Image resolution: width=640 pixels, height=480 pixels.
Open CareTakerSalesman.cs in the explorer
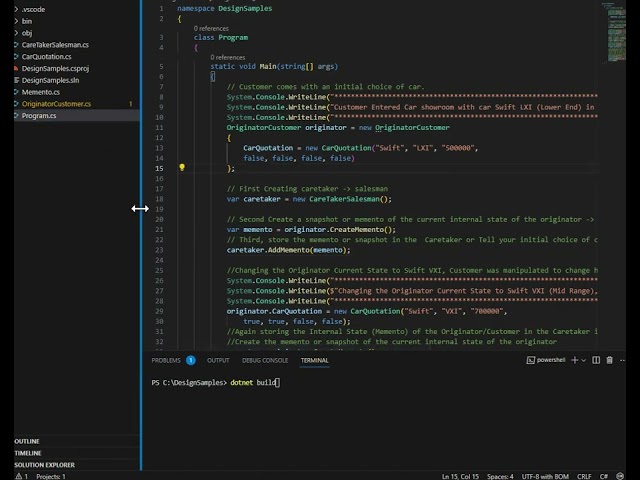click(x=76, y=44)
